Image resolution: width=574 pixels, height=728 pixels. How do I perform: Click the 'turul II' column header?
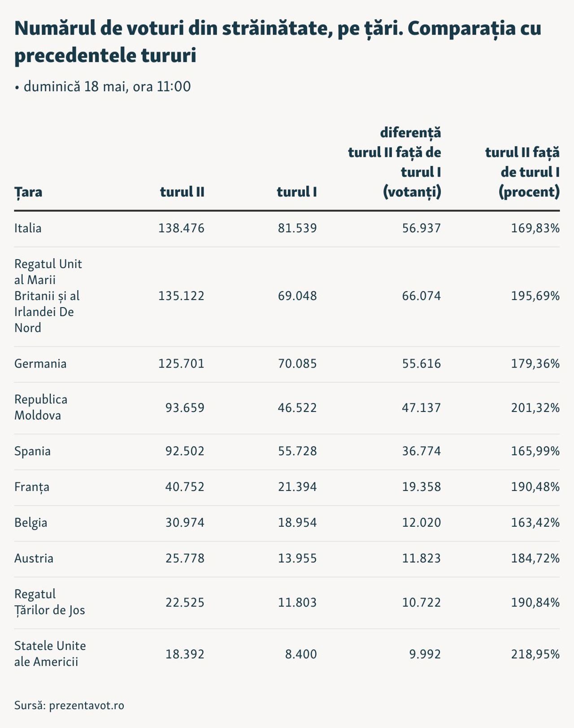pyautogui.click(x=182, y=192)
